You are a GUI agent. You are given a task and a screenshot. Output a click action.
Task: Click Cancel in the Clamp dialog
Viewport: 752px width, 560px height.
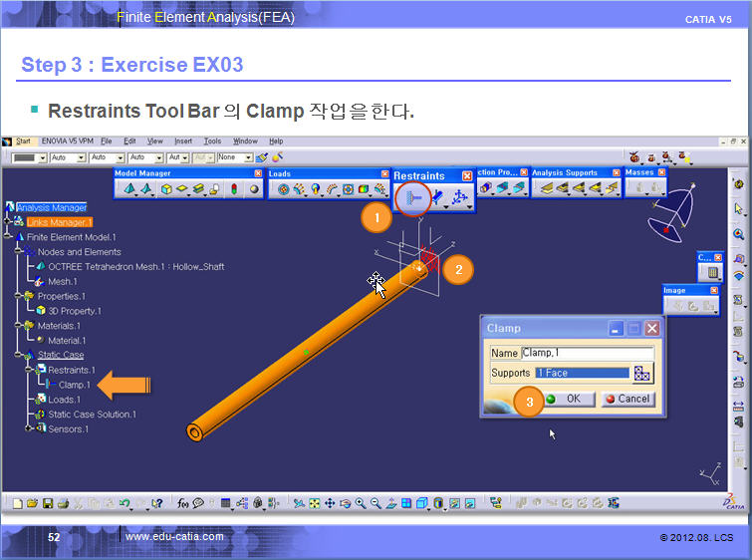[627, 399]
